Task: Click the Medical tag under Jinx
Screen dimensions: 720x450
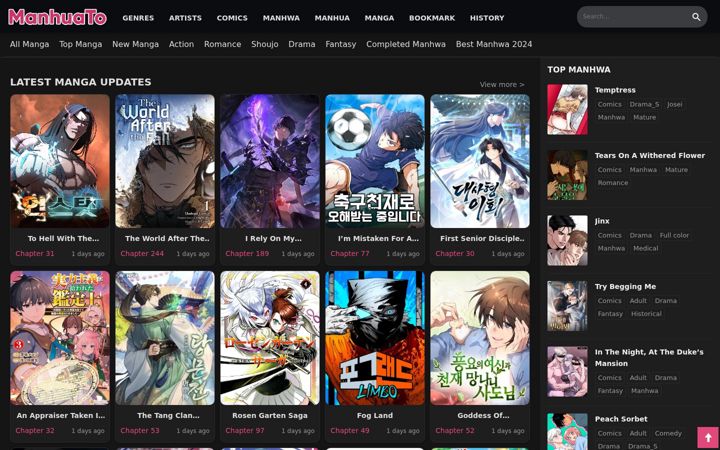Action: pos(646,248)
